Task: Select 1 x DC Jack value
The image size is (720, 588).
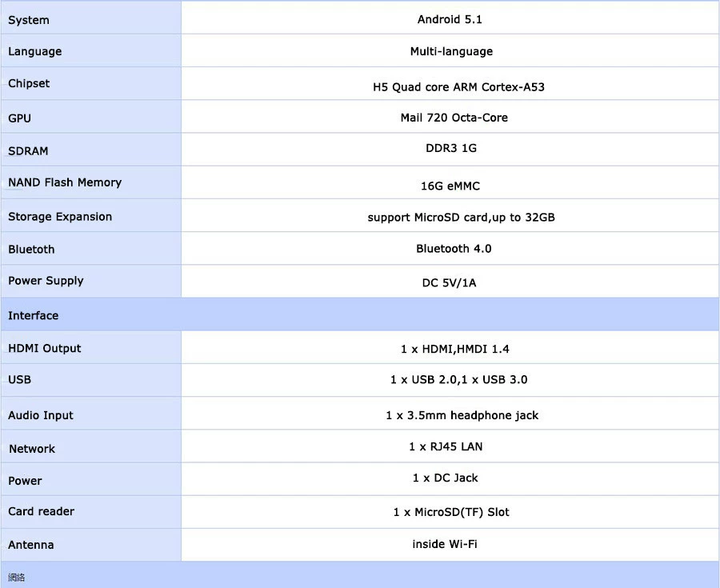Action: click(445, 478)
